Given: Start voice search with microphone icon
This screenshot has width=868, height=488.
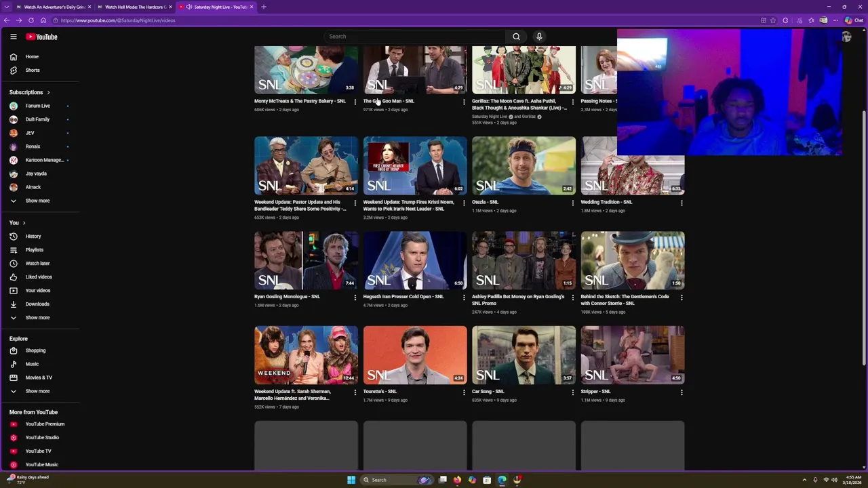Looking at the screenshot, I should pos(539,37).
